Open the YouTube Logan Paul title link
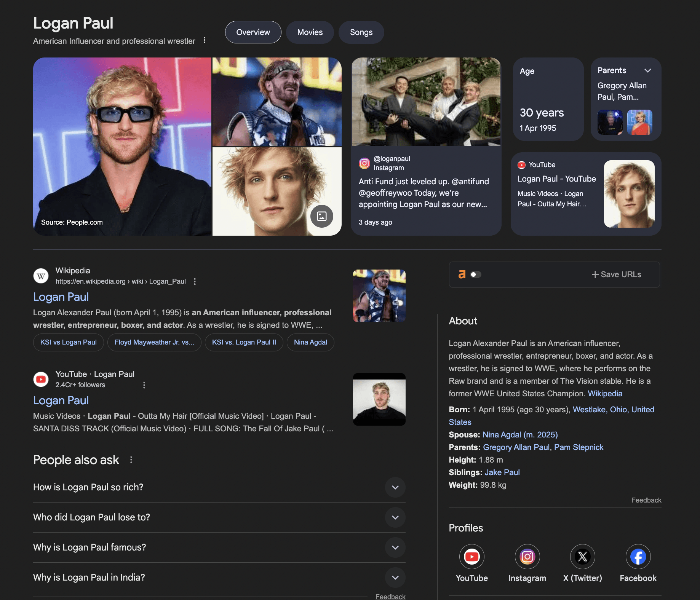 click(61, 401)
